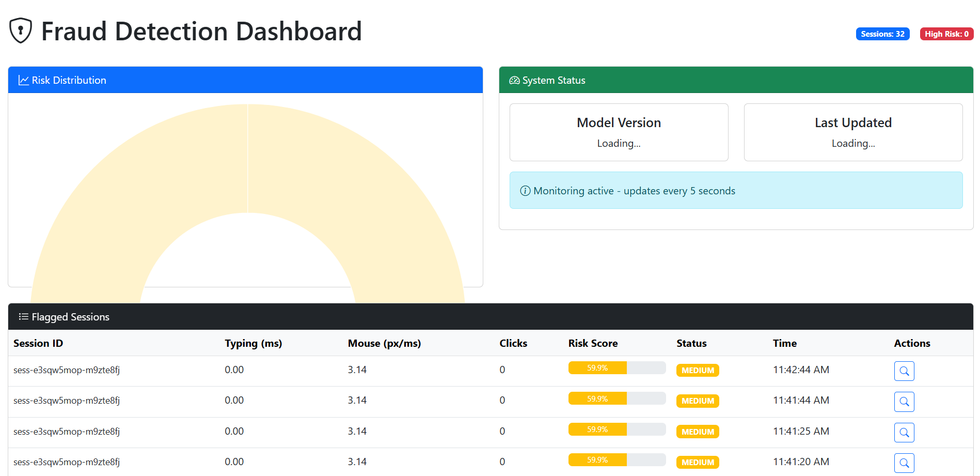The width and height of the screenshot is (980, 476).
Task: Click the session ID in the 11:41:20 AM row
Action: 67,462
